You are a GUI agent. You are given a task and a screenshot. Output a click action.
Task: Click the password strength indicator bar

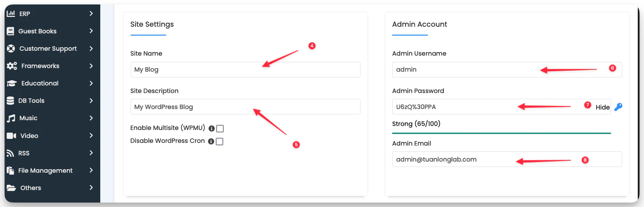coord(501,133)
